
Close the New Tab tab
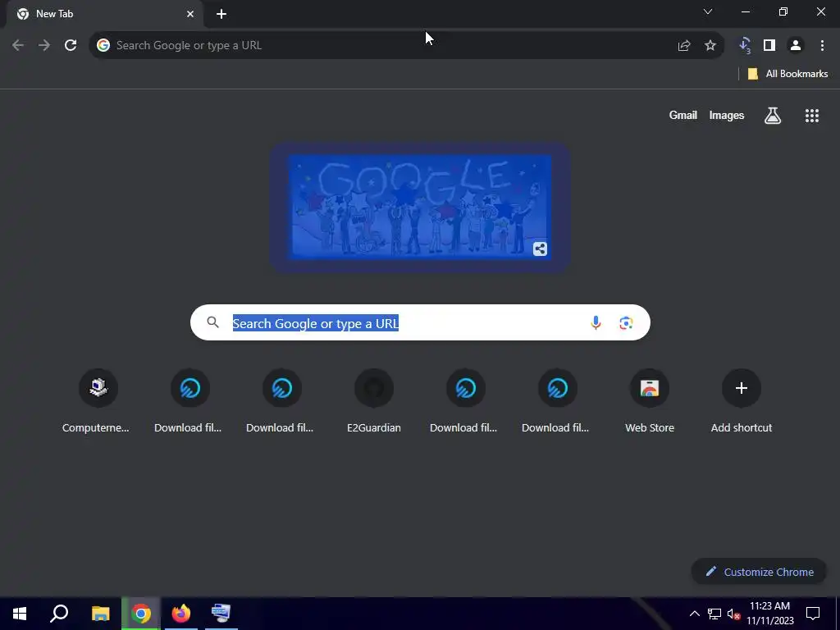tap(190, 14)
